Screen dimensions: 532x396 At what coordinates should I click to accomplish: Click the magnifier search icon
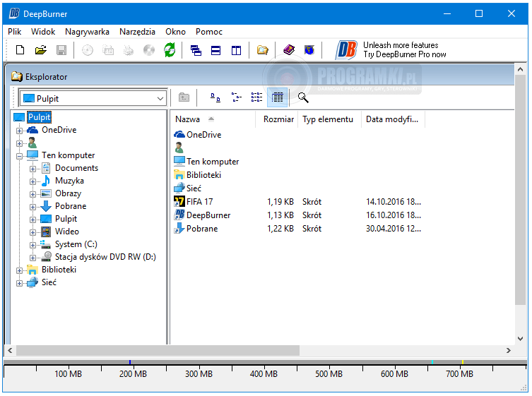(x=303, y=97)
